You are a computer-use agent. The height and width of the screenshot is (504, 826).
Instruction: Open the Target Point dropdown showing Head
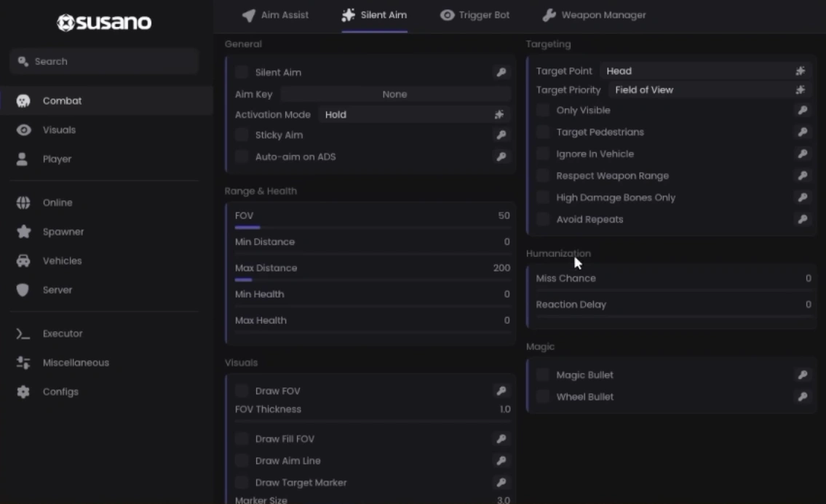tap(705, 71)
